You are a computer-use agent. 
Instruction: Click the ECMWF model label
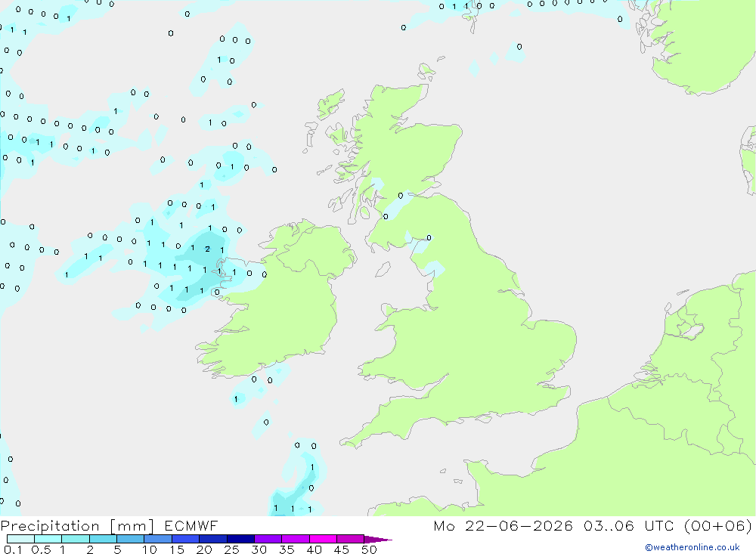(x=191, y=525)
